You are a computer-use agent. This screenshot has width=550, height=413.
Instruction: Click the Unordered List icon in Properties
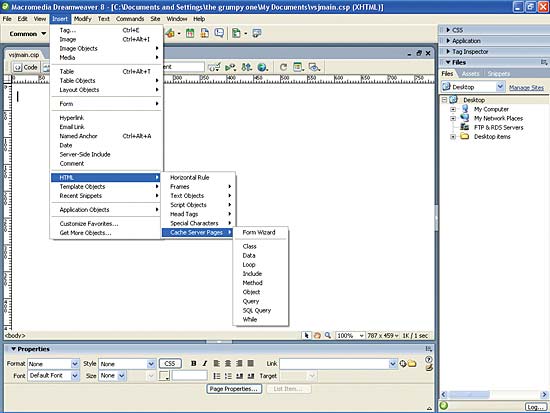[x=217, y=376]
